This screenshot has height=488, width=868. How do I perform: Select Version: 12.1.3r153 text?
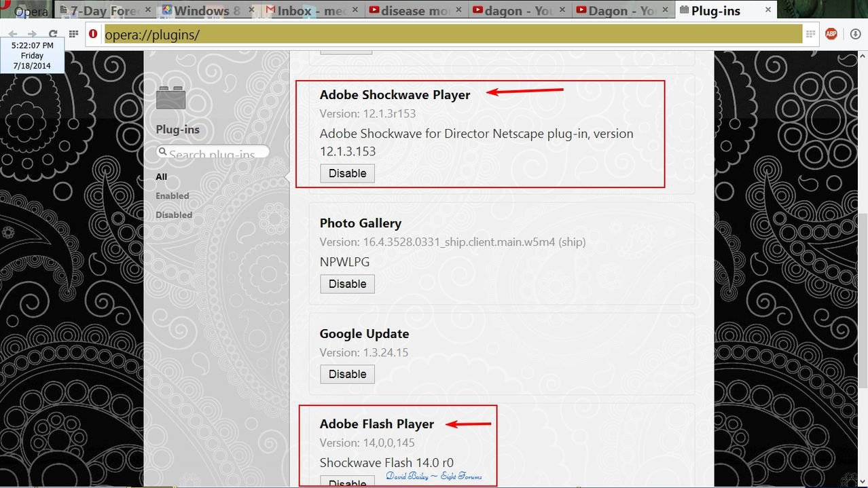point(367,113)
